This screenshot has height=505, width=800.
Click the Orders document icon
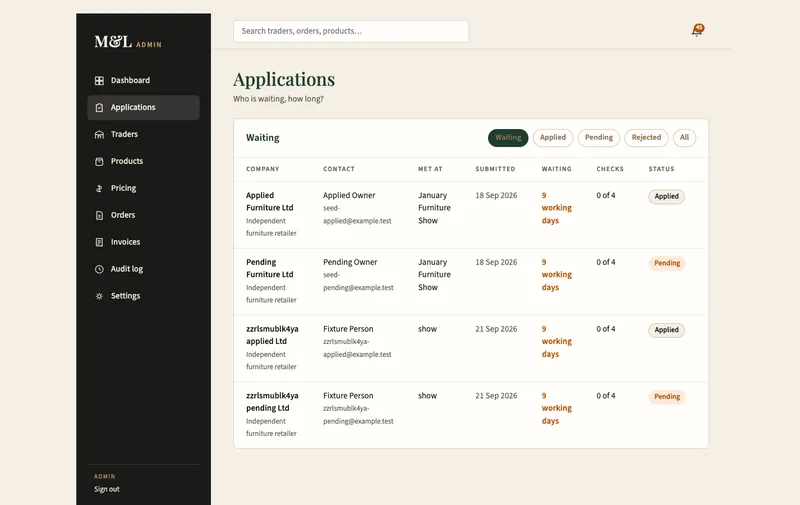point(99,215)
